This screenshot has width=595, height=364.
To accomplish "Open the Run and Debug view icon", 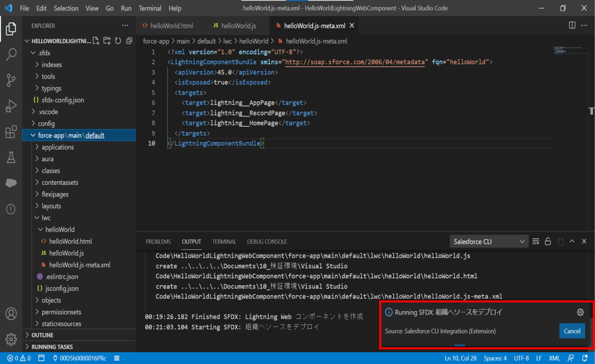I will 11,106.
